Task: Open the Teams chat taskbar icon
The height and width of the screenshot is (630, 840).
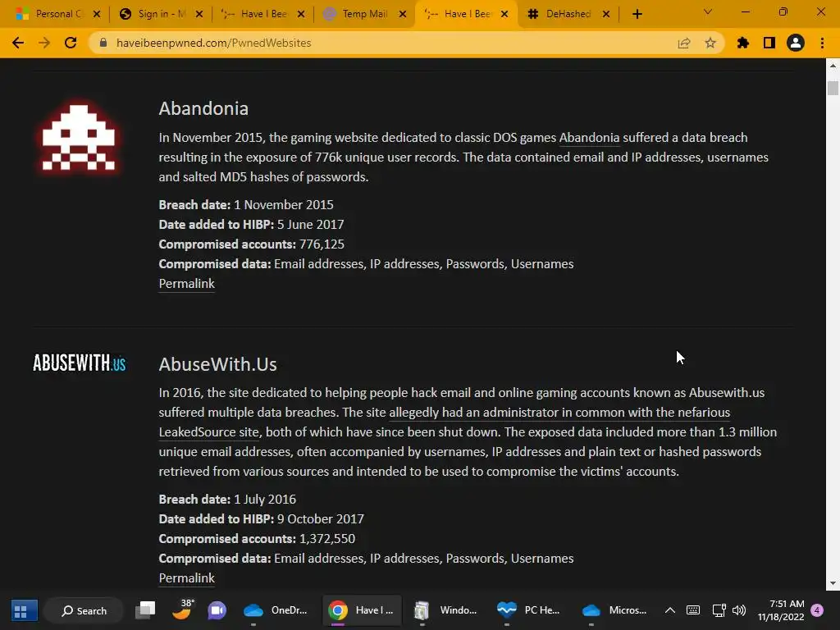Action: [x=217, y=610]
